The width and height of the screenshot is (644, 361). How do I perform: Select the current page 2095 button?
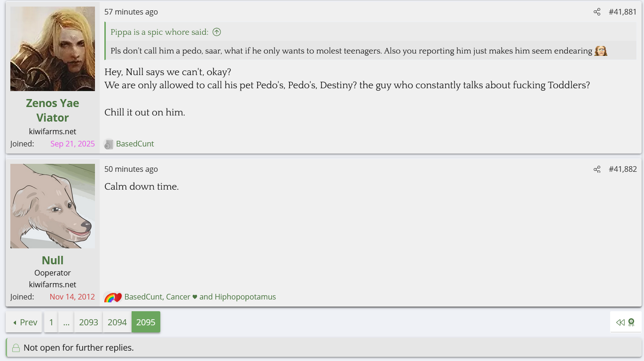click(x=146, y=322)
